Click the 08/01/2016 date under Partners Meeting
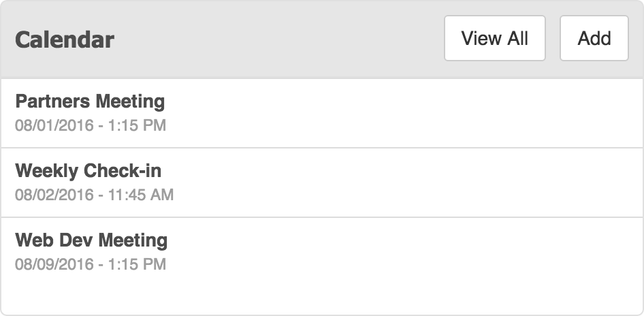Image resolution: width=644 pixels, height=316 pixels. point(54,125)
